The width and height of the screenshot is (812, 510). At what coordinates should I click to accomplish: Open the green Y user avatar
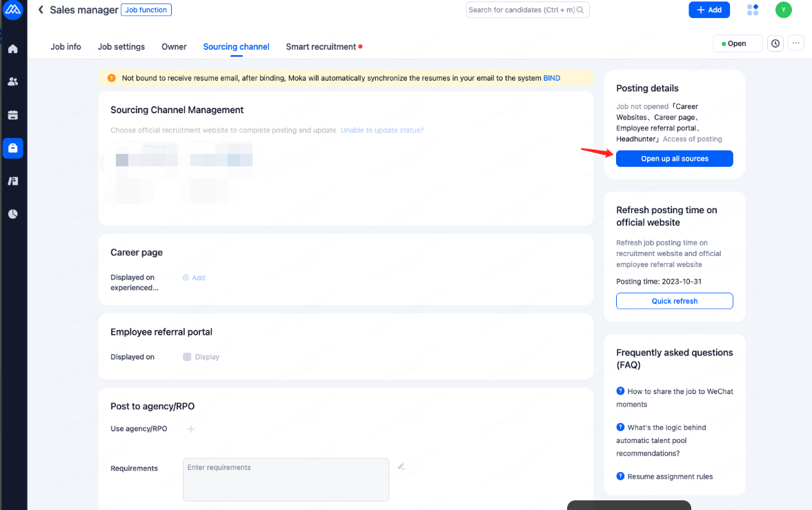click(x=783, y=10)
